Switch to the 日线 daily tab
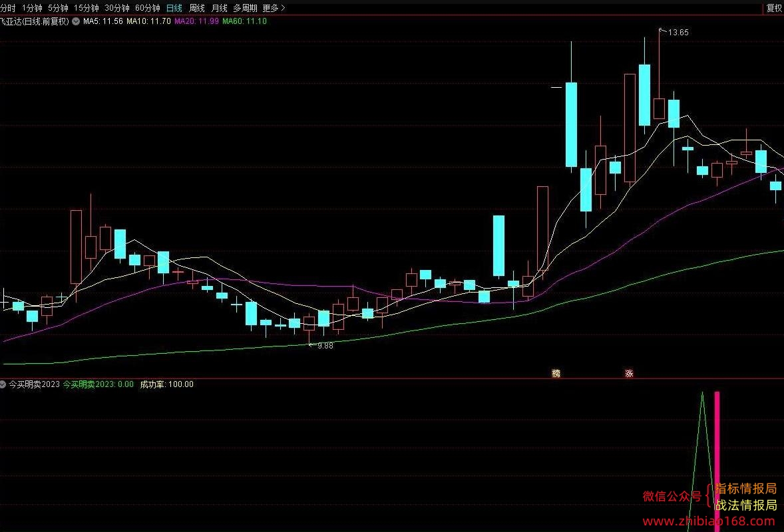This screenshot has width=784, height=532. coord(174,8)
